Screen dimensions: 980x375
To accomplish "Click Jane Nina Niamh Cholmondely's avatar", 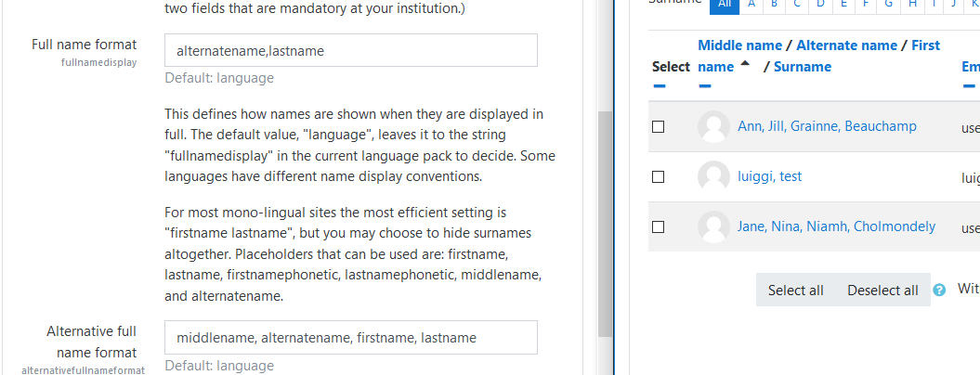I will pyautogui.click(x=713, y=226).
